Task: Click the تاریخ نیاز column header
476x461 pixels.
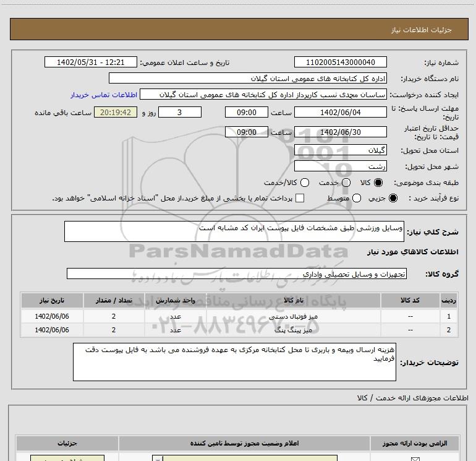Action: 52,301
